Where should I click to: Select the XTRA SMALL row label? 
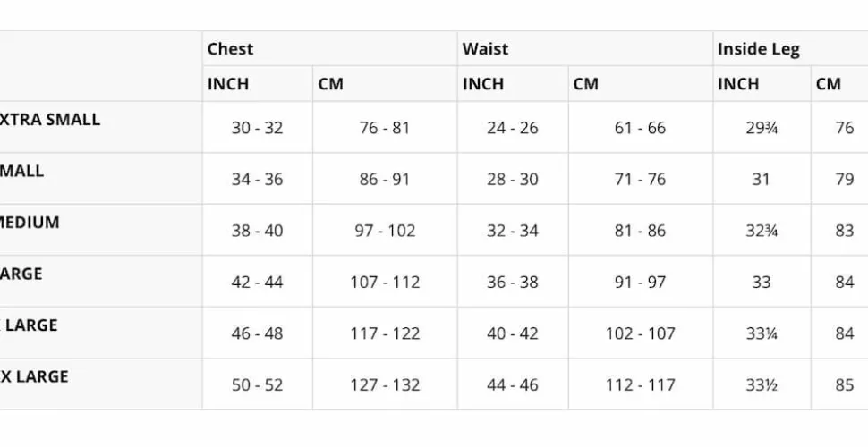coord(50,119)
